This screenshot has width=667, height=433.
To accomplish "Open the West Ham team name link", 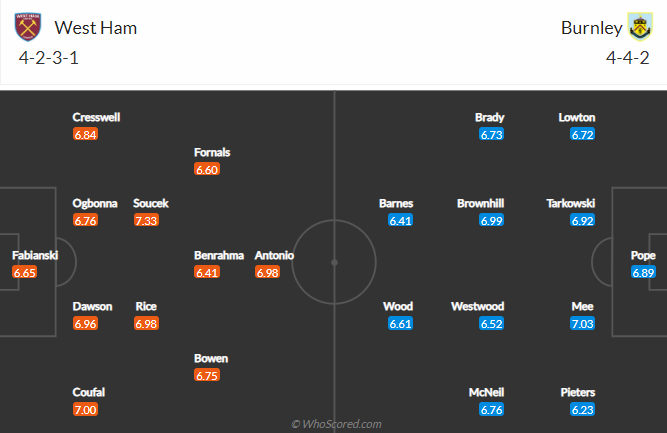I will coord(96,28).
